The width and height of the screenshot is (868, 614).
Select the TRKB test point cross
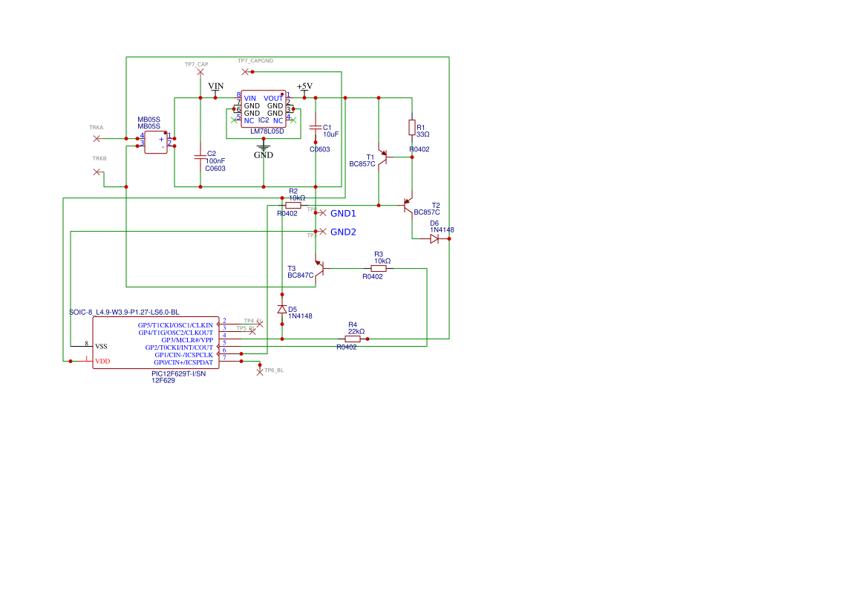[97, 172]
